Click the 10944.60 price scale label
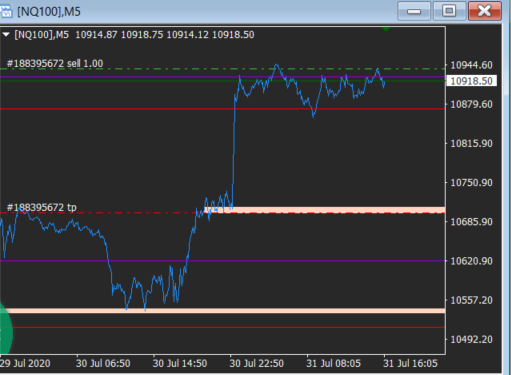511x375 pixels. pos(471,65)
